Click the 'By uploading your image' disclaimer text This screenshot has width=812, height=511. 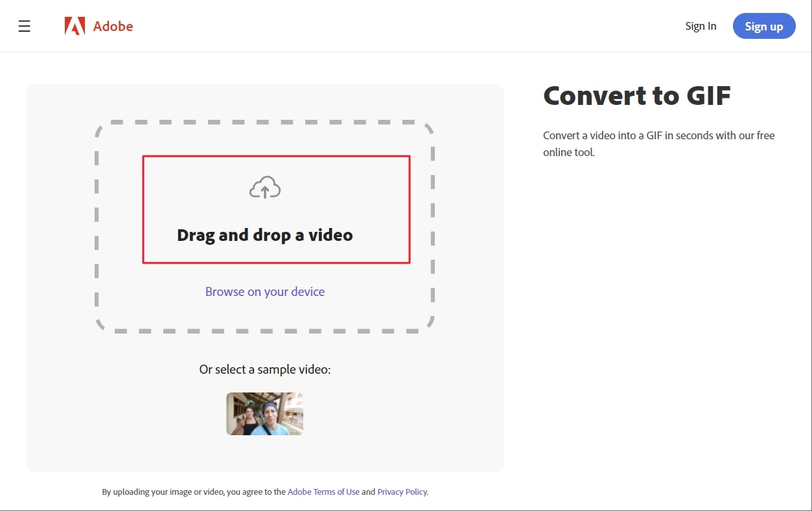pyautogui.click(x=193, y=492)
